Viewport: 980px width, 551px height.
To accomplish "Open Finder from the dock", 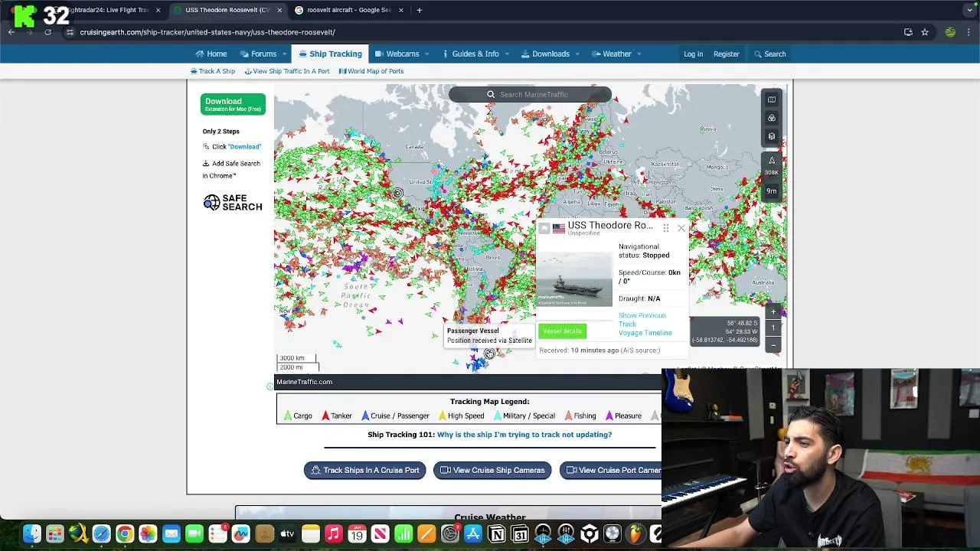I will [31, 533].
